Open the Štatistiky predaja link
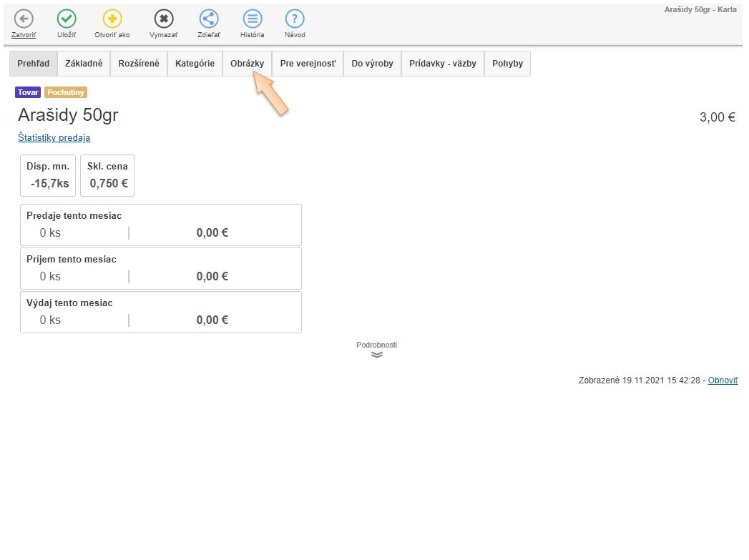Screen dimensions: 749x560 (x=54, y=138)
